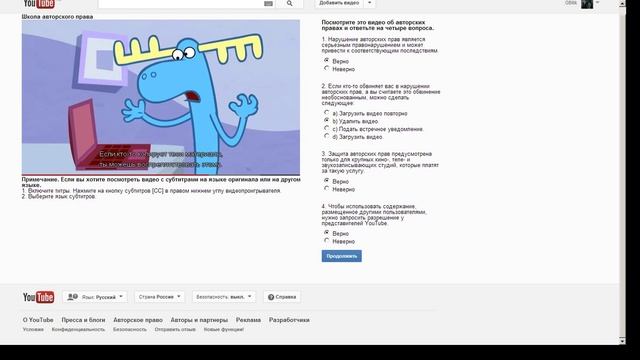Click the Добавить видео button

tap(339, 3)
